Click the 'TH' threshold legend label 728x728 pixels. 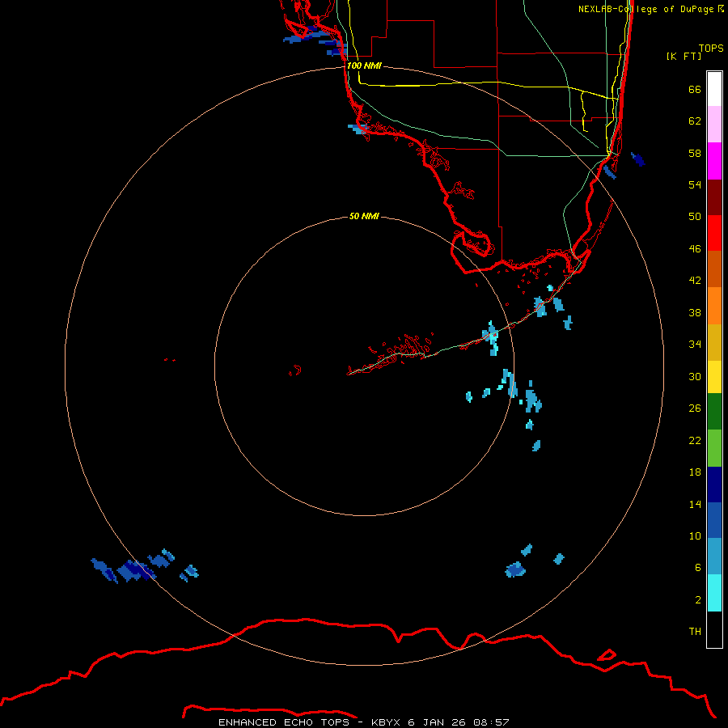(x=695, y=631)
